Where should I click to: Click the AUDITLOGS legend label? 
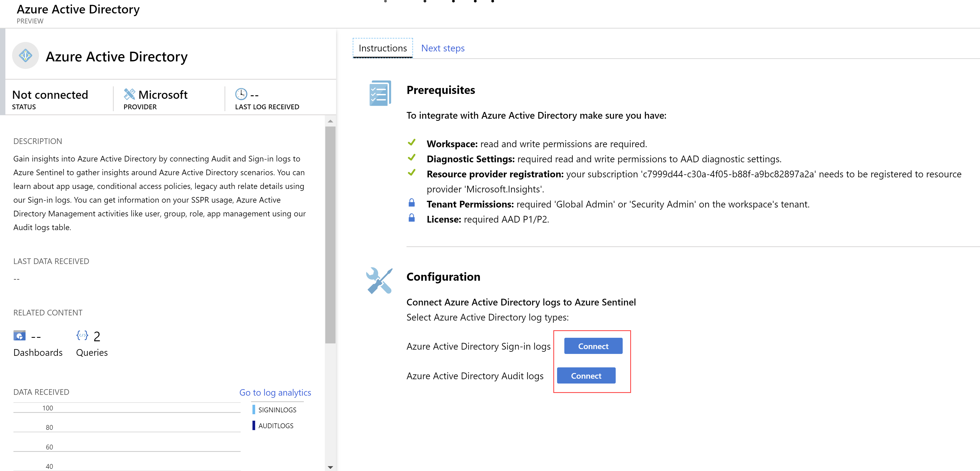click(276, 426)
